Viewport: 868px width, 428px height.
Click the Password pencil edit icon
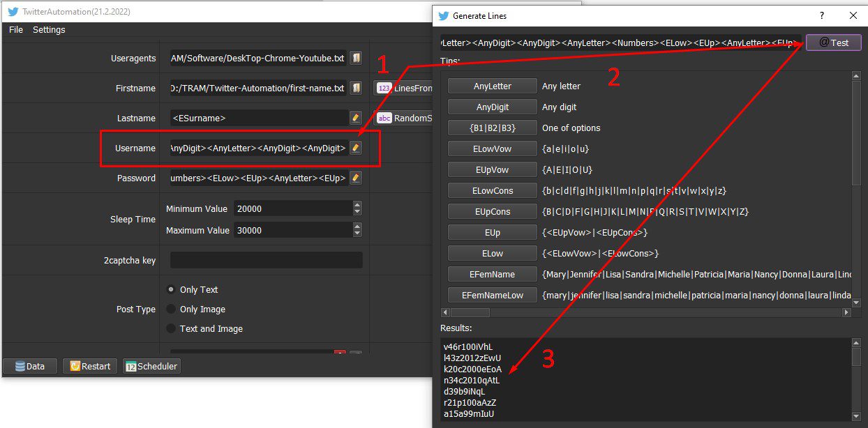click(x=356, y=178)
